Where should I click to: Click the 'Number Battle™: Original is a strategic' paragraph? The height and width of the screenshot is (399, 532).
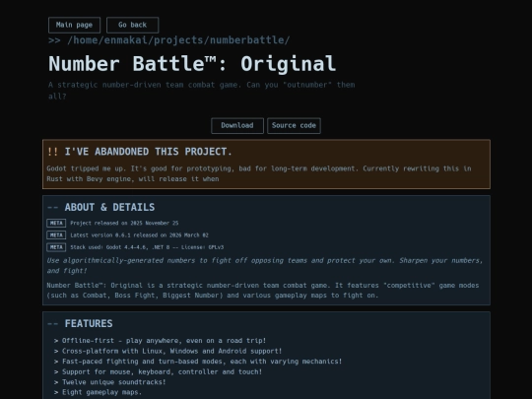coord(263,291)
